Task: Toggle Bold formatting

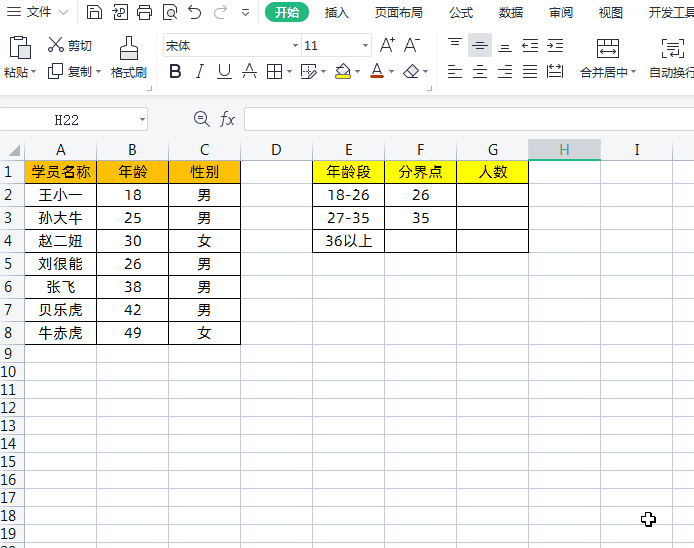Action: pos(175,71)
